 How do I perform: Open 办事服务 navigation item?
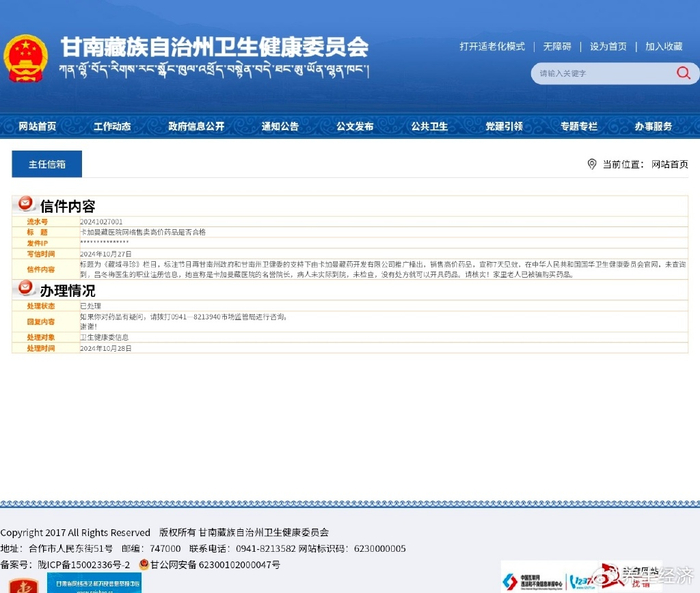pyautogui.click(x=654, y=126)
